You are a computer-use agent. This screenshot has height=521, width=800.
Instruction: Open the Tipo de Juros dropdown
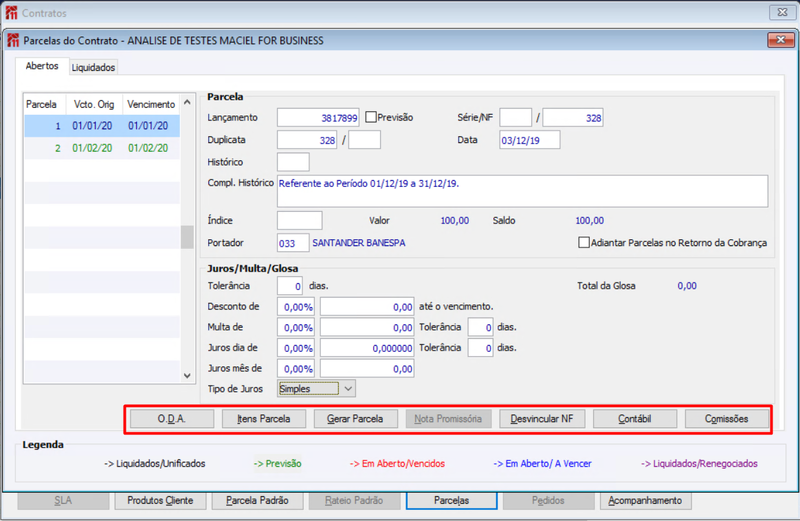pyautogui.click(x=348, y=389)
